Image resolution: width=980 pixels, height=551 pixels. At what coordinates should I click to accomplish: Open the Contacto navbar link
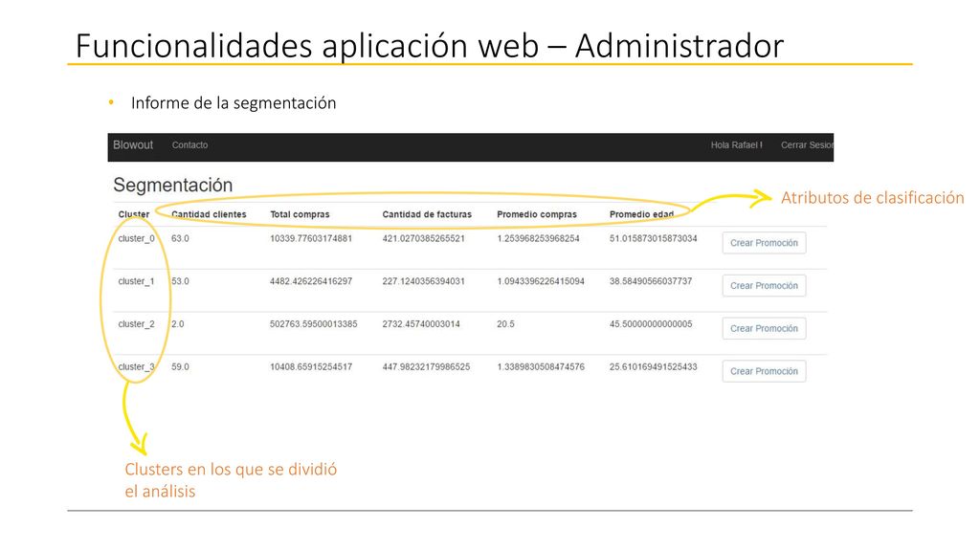click(190, 145)
